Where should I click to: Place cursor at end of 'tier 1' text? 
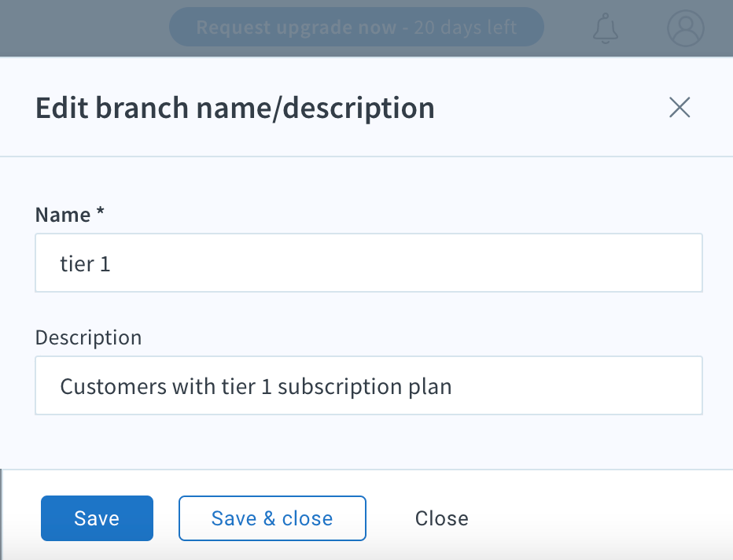coord(111,264)
